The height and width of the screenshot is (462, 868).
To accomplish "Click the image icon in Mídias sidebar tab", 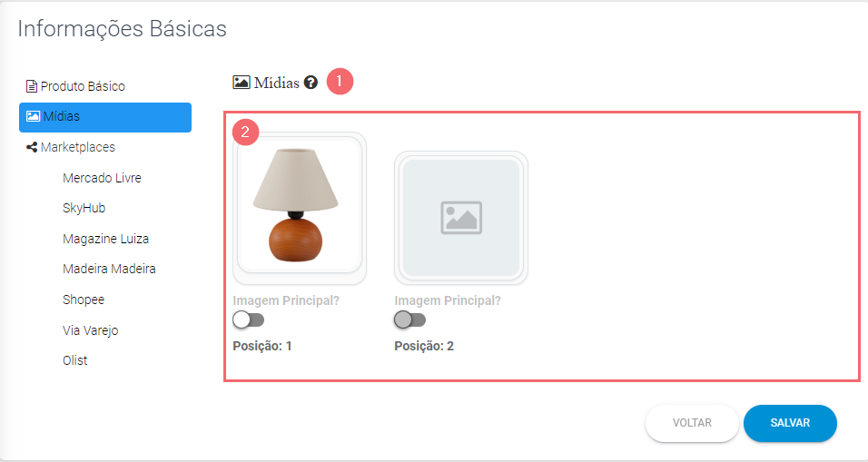I will [x=34, y=116].
